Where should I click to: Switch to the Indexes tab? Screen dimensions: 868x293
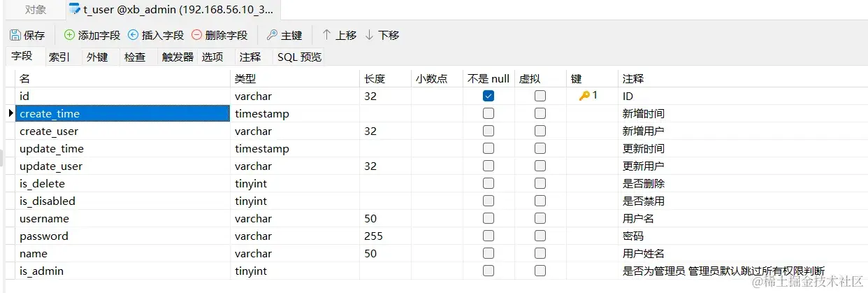coord(59,57)
